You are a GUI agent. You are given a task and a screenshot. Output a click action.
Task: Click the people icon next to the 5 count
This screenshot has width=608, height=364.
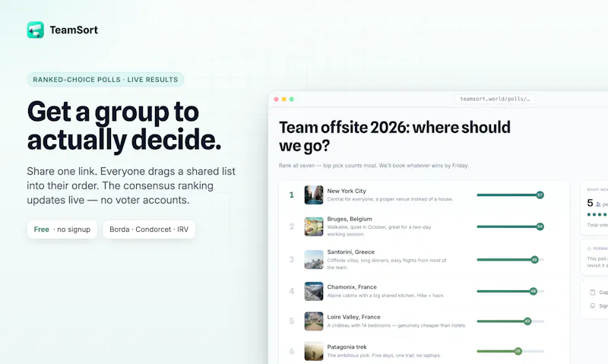(x=598, y=204)
